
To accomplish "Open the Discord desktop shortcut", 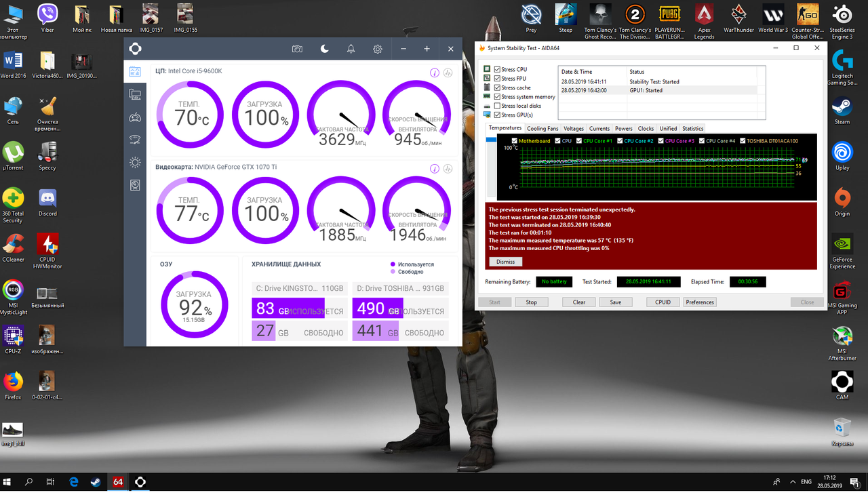I will pos(47,203).
